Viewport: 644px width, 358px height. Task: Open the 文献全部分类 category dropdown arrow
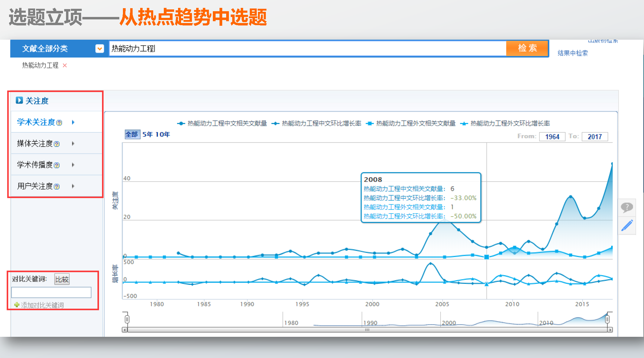[x=100, y=48]
